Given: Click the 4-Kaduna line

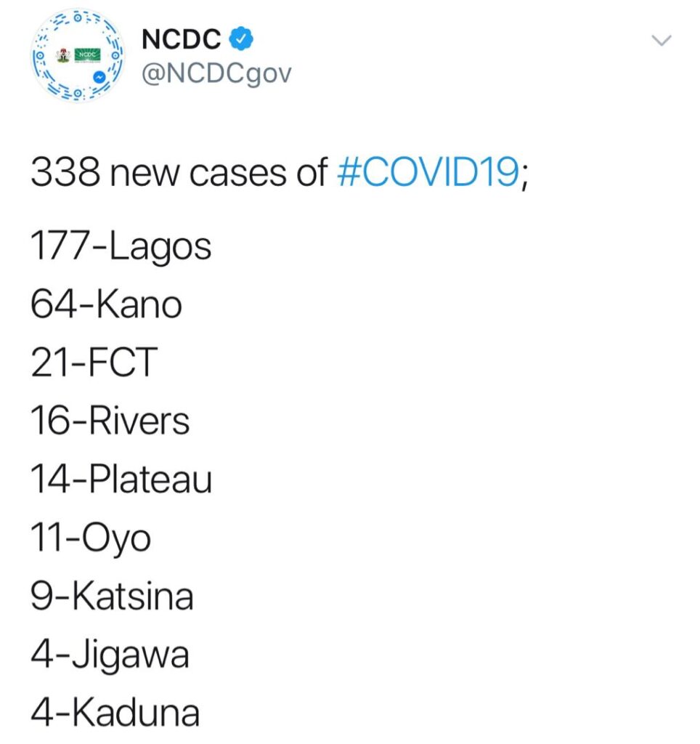Looking at the screenshot, I should [114, 713].
